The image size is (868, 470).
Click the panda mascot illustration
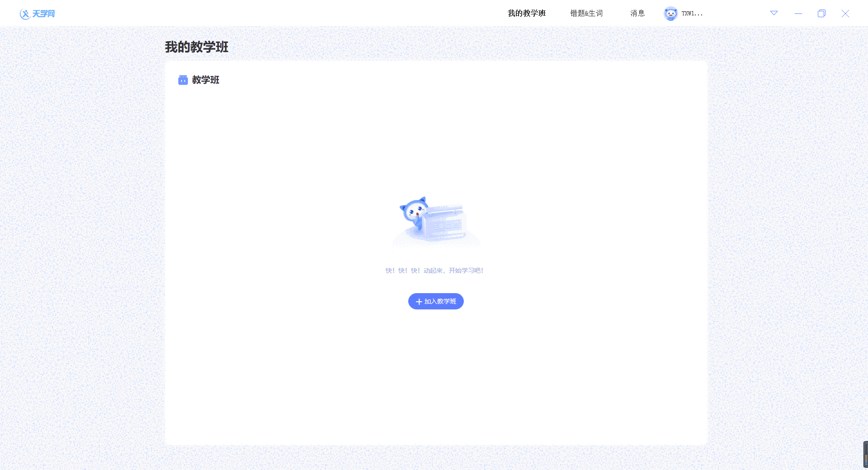pyautogui.click(x=435, y=222)
